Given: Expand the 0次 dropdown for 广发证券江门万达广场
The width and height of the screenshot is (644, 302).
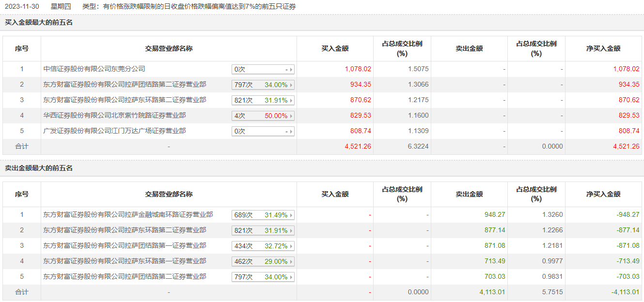Looking at the screenshot, I should coord(263,131).
